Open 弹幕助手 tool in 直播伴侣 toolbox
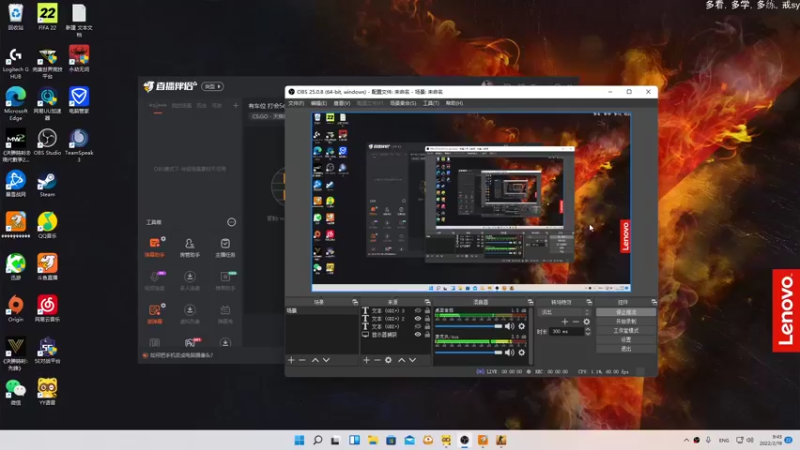The image size is (800, 450). 155,247
